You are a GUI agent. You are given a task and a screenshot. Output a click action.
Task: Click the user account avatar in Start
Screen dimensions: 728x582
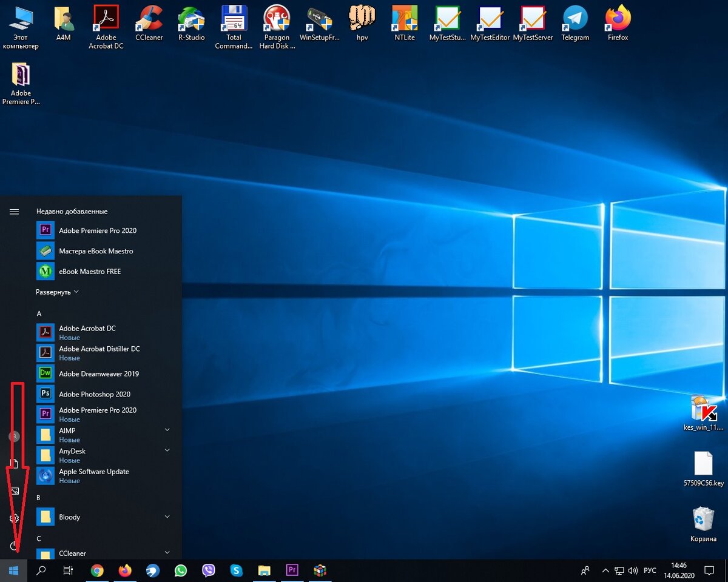[14, 436]
